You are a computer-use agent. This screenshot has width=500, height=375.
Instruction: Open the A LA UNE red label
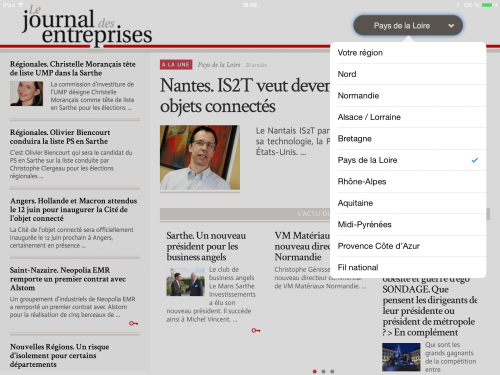[x=176, y=65]
